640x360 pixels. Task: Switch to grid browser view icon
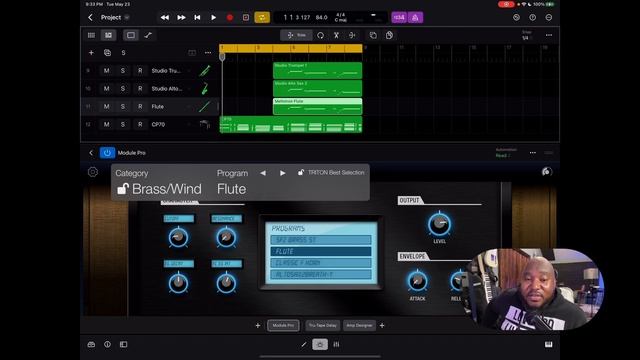[x=91, y=36]
